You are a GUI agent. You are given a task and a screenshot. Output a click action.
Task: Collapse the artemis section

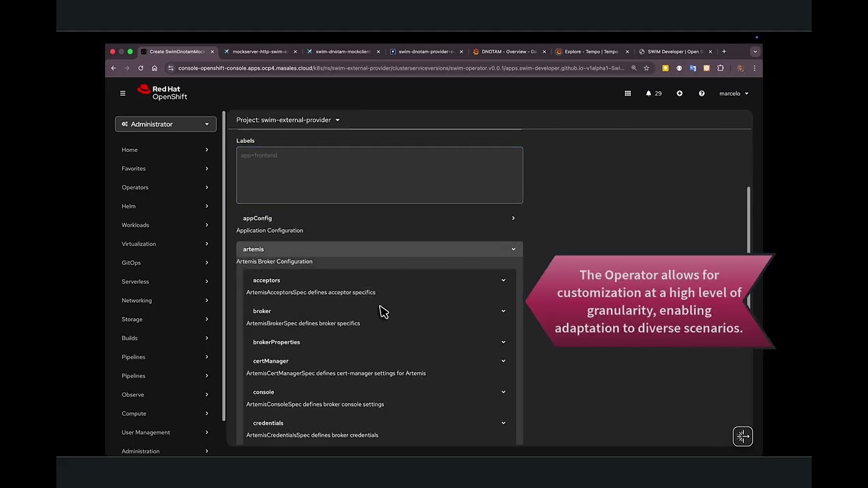(x=379, y=249)
